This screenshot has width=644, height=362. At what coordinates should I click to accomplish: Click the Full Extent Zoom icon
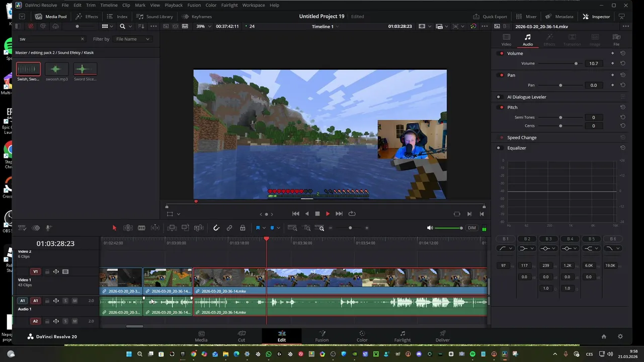pos(292,228)
